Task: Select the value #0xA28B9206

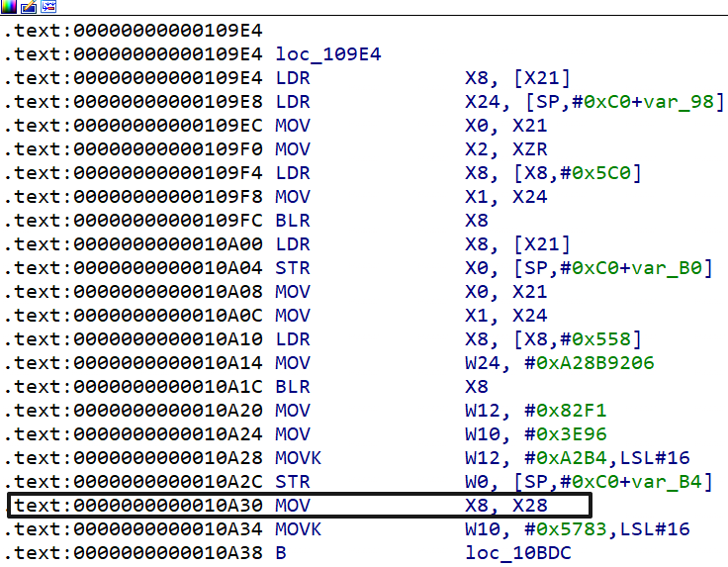Action: 590,363
